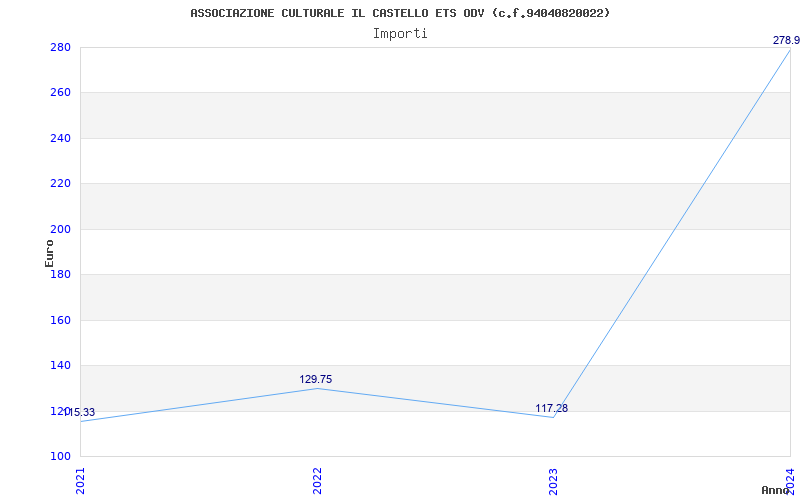
Task: Select the 115.33 data label
Action: [x=79, y=412]
